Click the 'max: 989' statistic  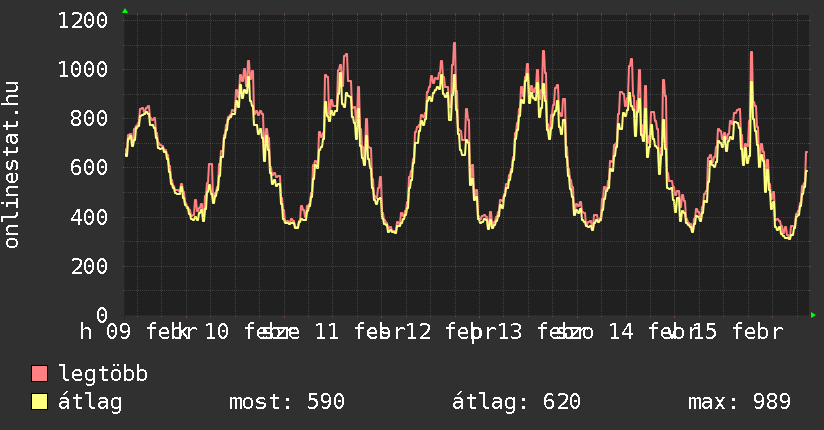click(739, 402)
